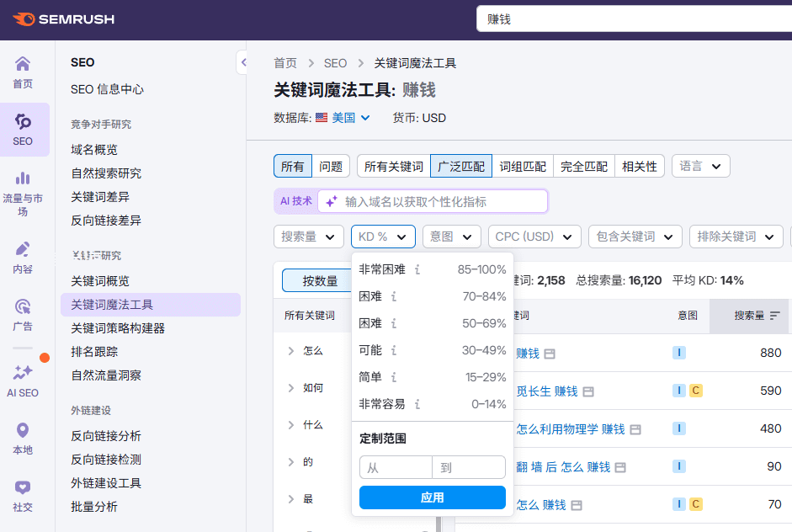Click the sort icon on 搜索量 column
The image size is (792, 532).
(775, 315)
